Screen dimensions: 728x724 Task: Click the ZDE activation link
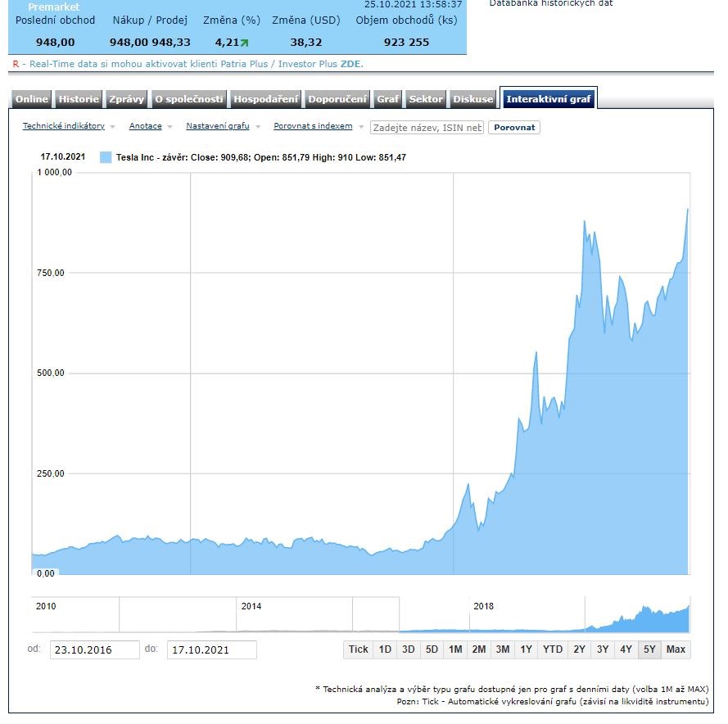point(350,64)
